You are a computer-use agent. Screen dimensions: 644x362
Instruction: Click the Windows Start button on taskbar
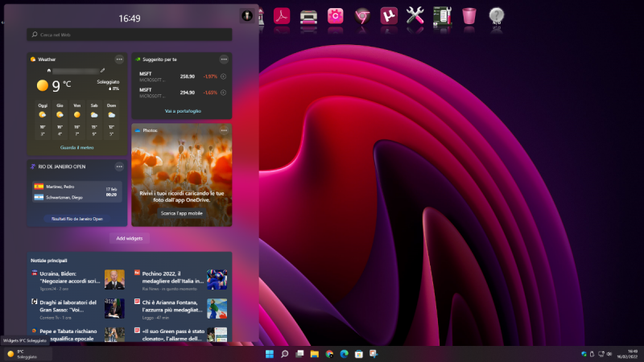click(x=269, y=354)
